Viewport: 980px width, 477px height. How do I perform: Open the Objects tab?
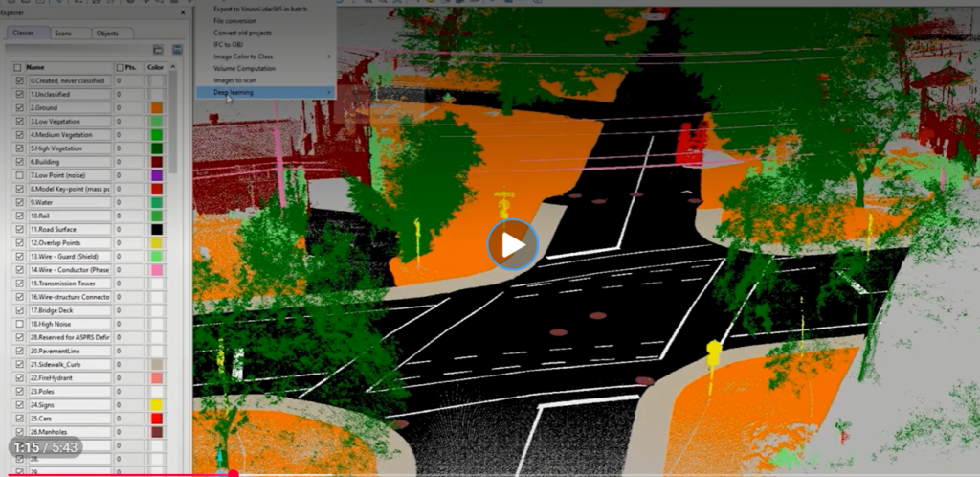pos(107,33)
